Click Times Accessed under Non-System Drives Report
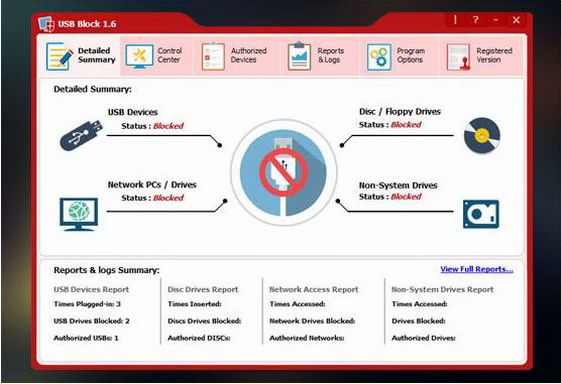Viewport: 561px width, 384px height. click(x=419, y=304)
